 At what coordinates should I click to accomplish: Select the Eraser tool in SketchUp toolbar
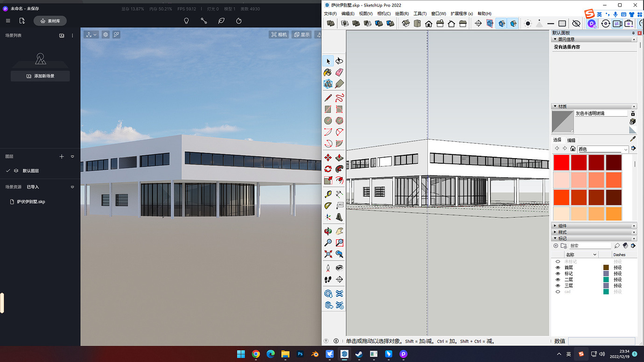point(339,72)
